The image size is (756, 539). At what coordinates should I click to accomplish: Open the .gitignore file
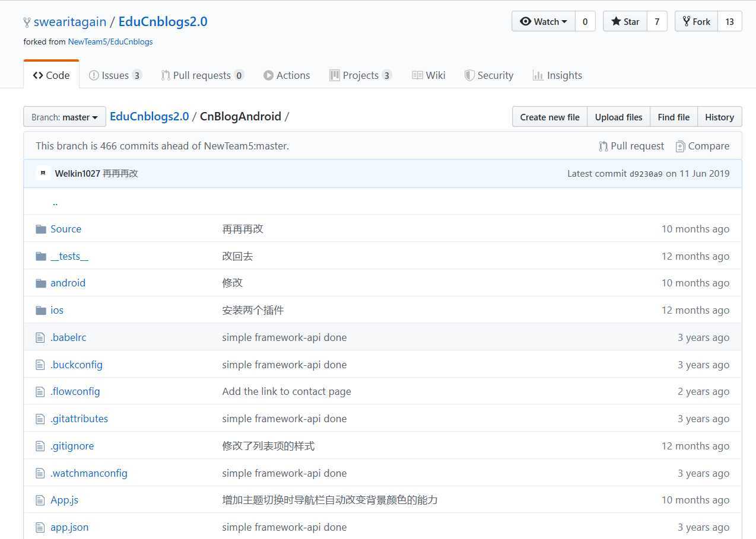pyautogui.click(x=72, y=446)
